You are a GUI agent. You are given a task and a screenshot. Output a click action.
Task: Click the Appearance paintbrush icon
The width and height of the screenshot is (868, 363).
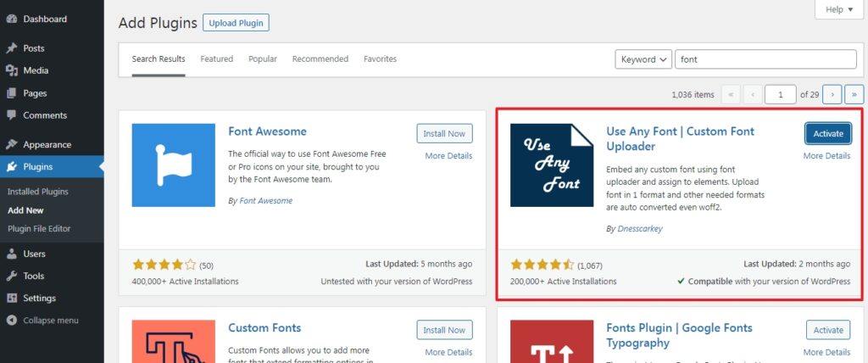click(x=12, y=145)
